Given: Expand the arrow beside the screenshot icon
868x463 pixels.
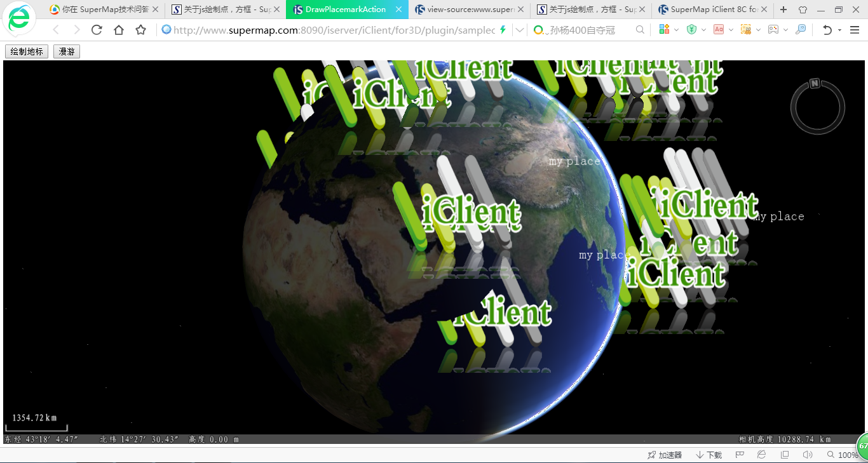Looking at the screenshot, I should (758, 30).
